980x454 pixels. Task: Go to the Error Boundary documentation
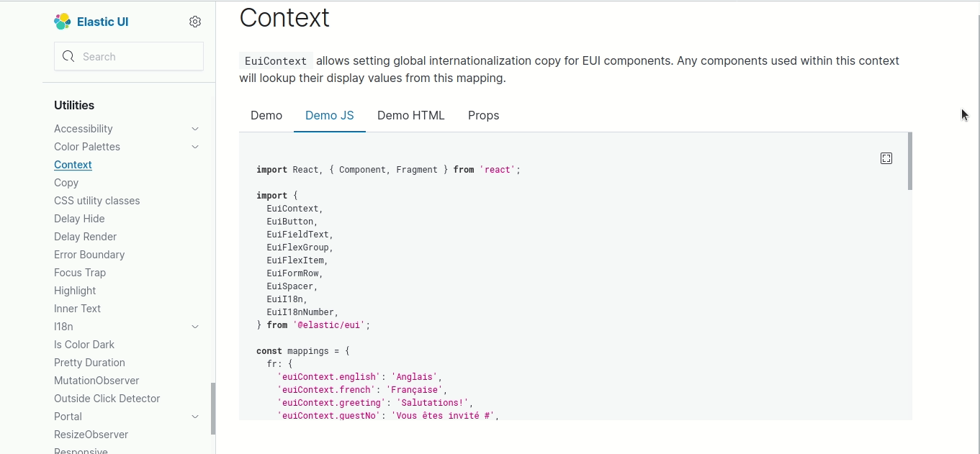coord(89,255)
